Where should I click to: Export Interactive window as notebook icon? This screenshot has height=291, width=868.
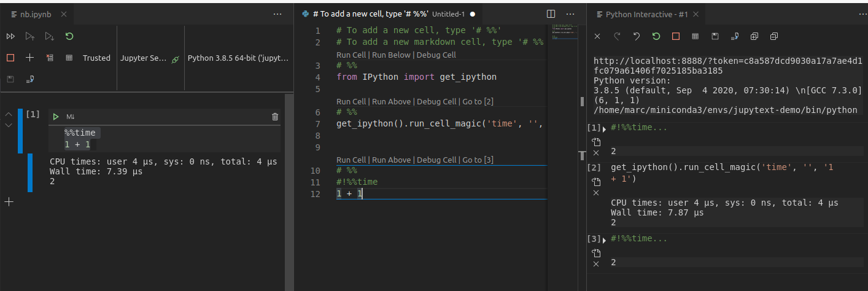tap(735, 37)
